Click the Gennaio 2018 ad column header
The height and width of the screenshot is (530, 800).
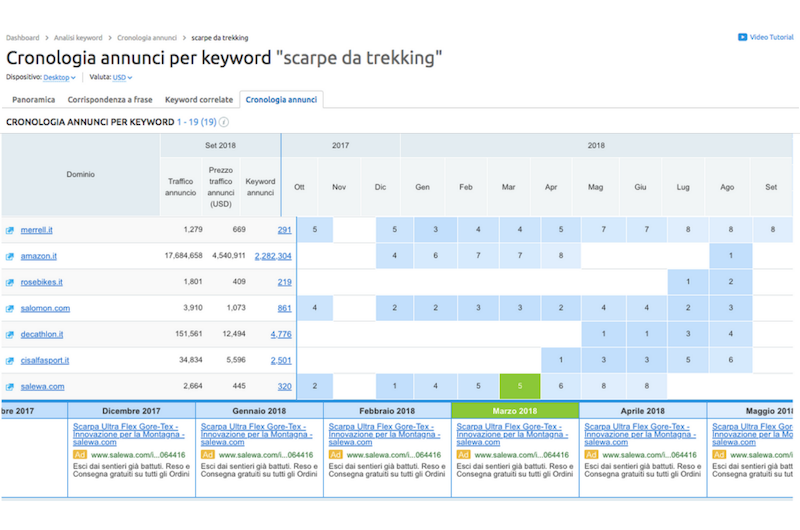coord(259,411)
